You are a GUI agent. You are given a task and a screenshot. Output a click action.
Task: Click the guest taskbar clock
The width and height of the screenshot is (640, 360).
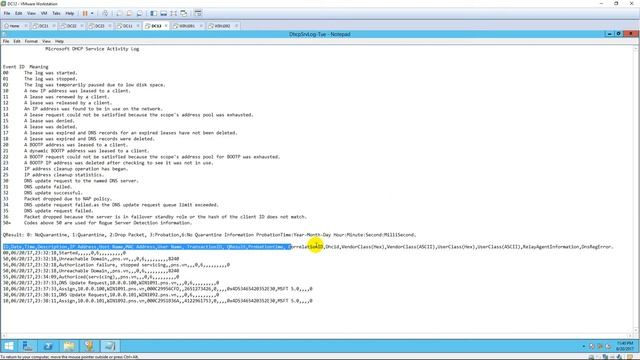click(624, 346)
